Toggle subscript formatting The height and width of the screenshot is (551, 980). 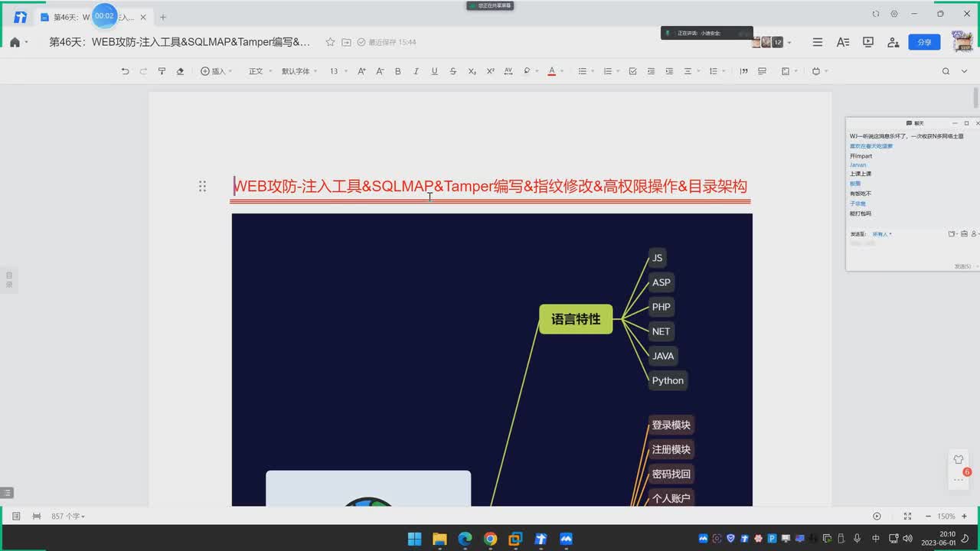click(472, 71)
